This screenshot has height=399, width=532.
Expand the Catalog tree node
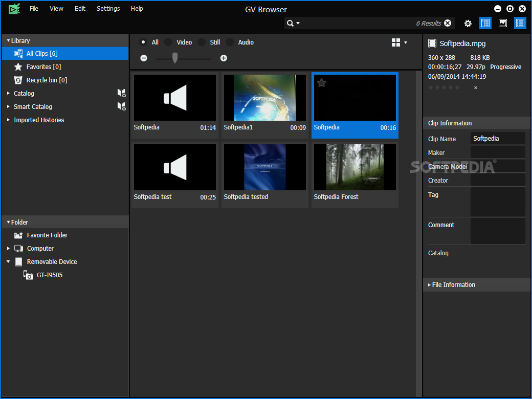point(9,93)
